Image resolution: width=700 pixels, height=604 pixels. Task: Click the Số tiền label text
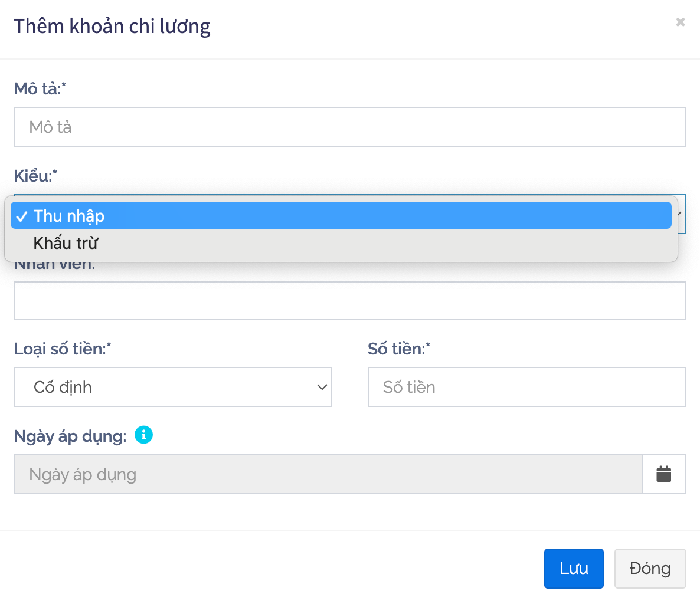tap(398, 349)
